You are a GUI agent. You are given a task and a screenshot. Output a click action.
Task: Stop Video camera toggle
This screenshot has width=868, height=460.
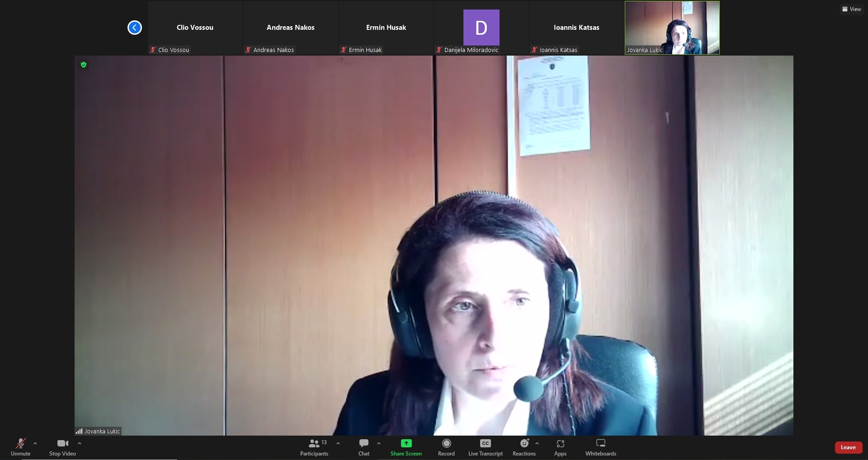(x=62, y=447)
